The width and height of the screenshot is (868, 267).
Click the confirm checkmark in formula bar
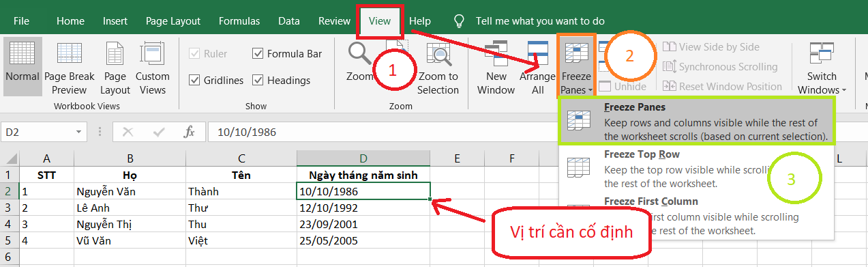click(159, 132)
